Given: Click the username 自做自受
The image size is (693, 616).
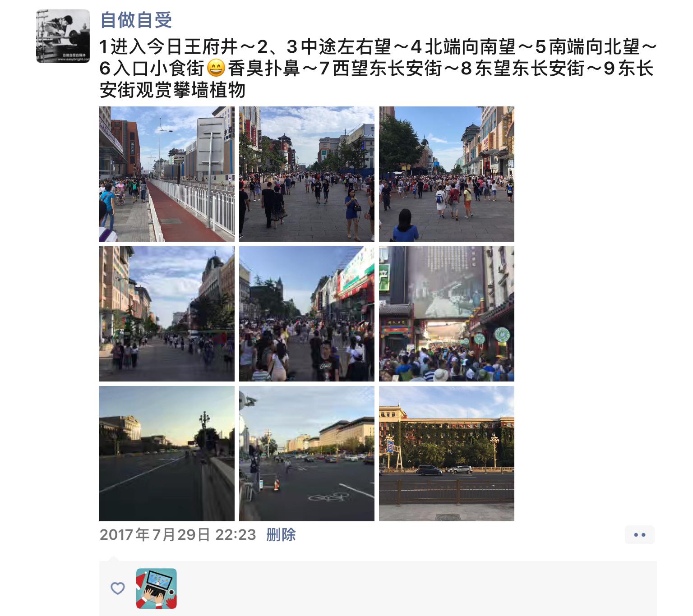Looking at the screenshot, I should pyautogui.click(x=136, y=20).
